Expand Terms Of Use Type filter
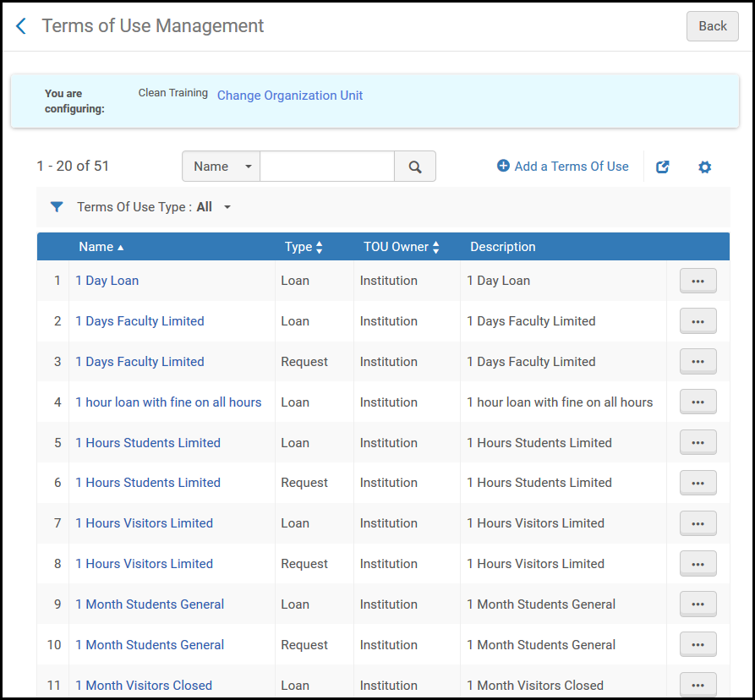Screen dimensions: 755x700 154,207
